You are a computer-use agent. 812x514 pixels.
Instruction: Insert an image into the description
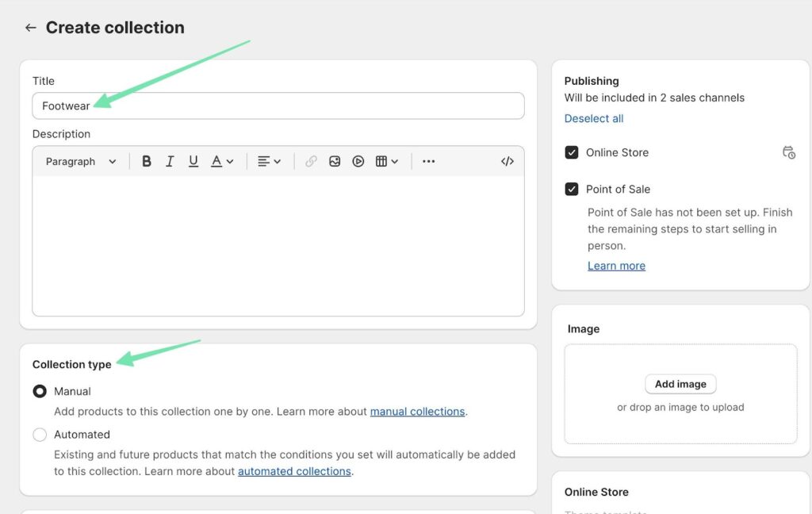335,161
